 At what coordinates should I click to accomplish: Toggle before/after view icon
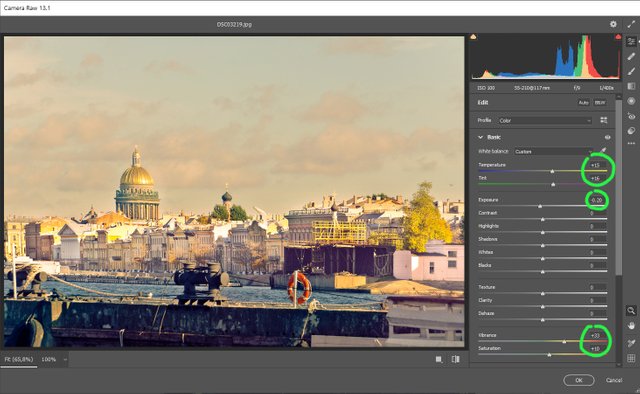(x=456, y=359)
